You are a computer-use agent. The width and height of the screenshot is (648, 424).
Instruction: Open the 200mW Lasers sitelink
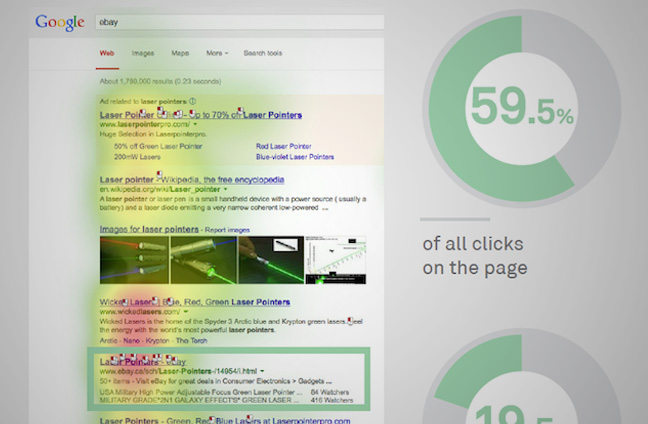tap(137, 157)
